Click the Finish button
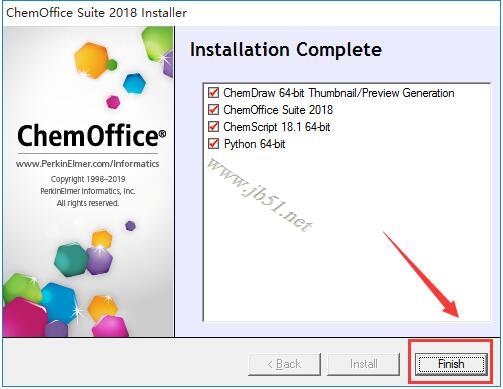Image resolution: width=503 pixels, height=389 pixels. 451,364
